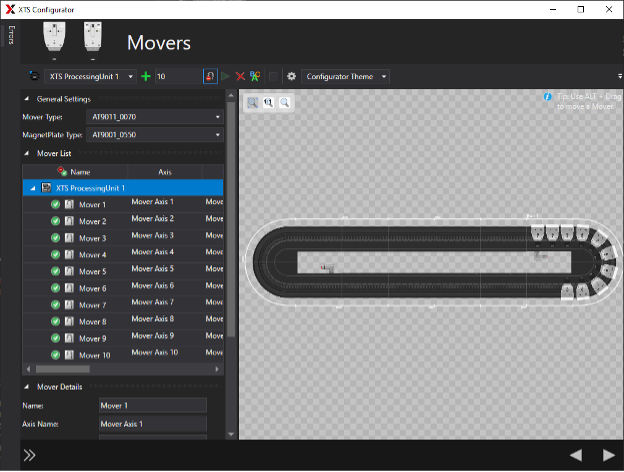Toggle the green check status of Mover 1
The image size is (624, 472).
tap(56, 205)
